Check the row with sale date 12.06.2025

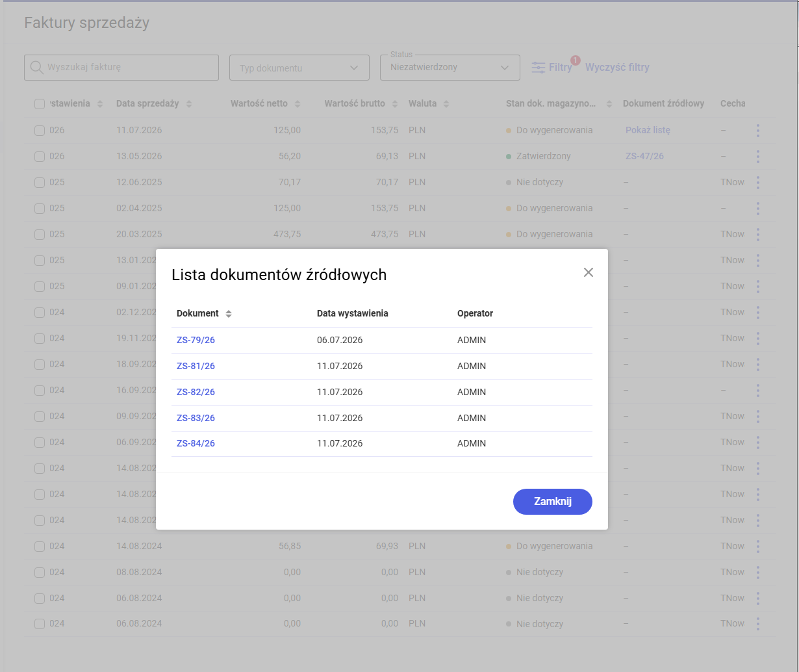(x=40, y=183)
